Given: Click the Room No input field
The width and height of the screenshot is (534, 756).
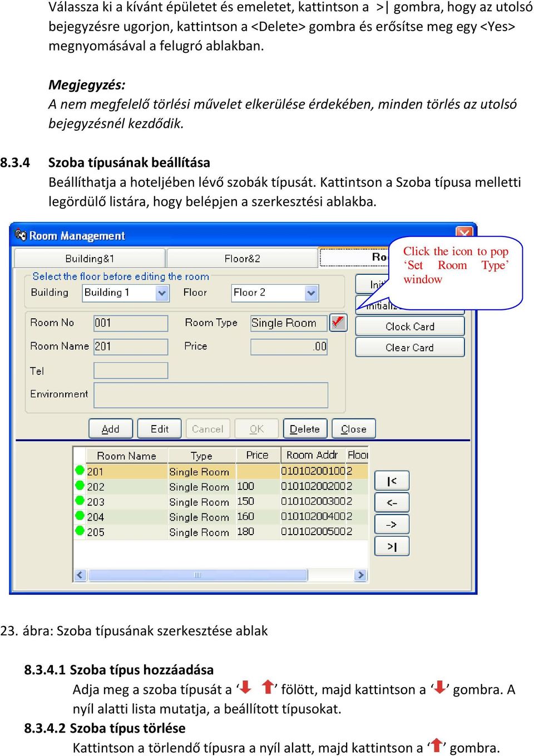Looking at the screenshot, I should coord(131,323).
